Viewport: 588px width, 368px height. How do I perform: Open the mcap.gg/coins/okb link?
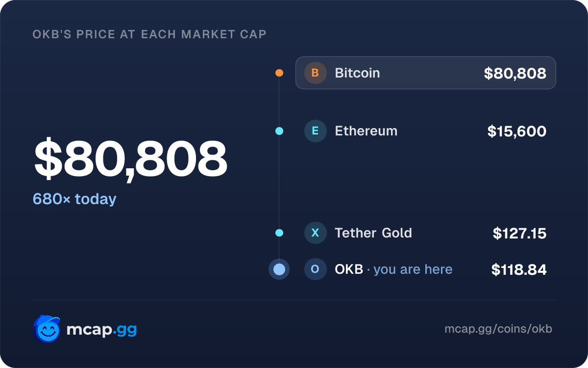pos(498,329)
